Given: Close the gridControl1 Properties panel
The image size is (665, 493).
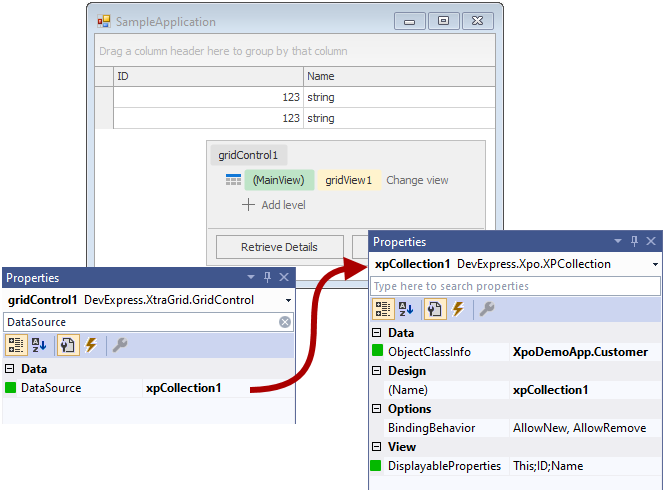Looking at the screenshot, I should pos(284,277).
